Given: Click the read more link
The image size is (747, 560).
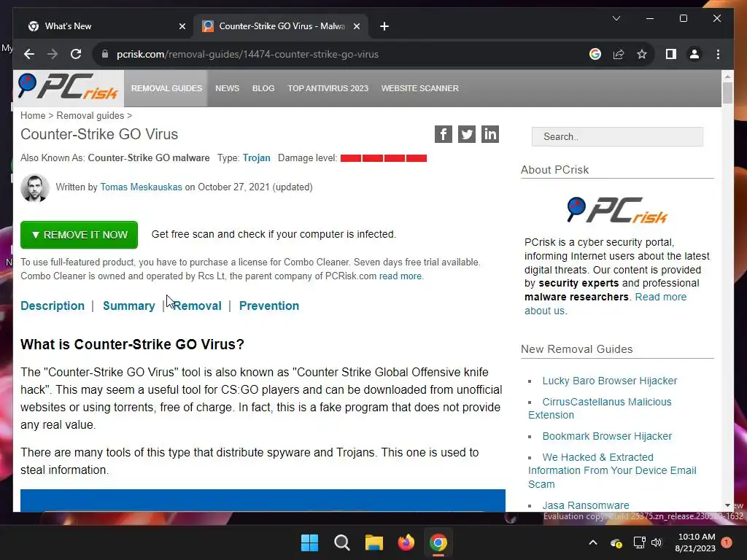Looking at the screenshot, I should pos(400,276).
